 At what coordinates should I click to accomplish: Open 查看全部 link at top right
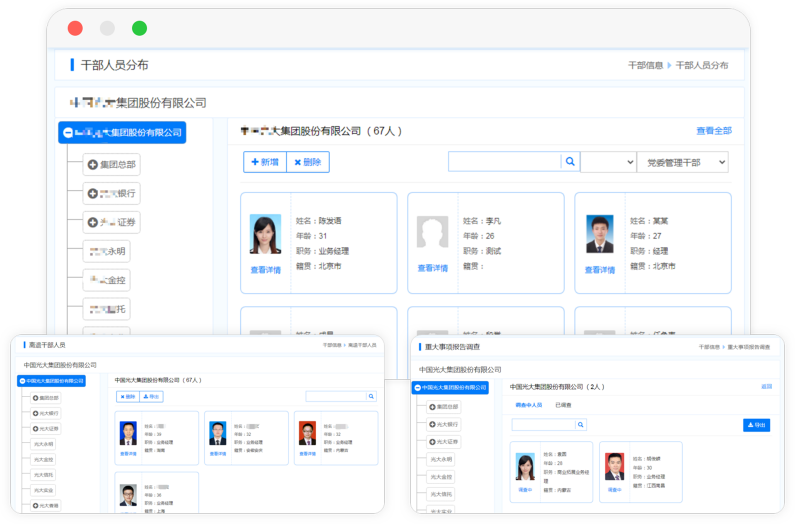[713, 131]
